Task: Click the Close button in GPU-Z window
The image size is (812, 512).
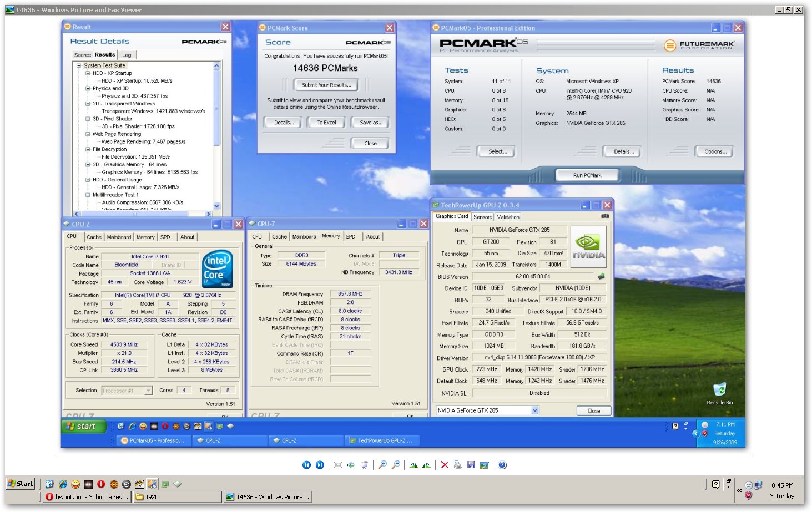Action: coord(593,411)
